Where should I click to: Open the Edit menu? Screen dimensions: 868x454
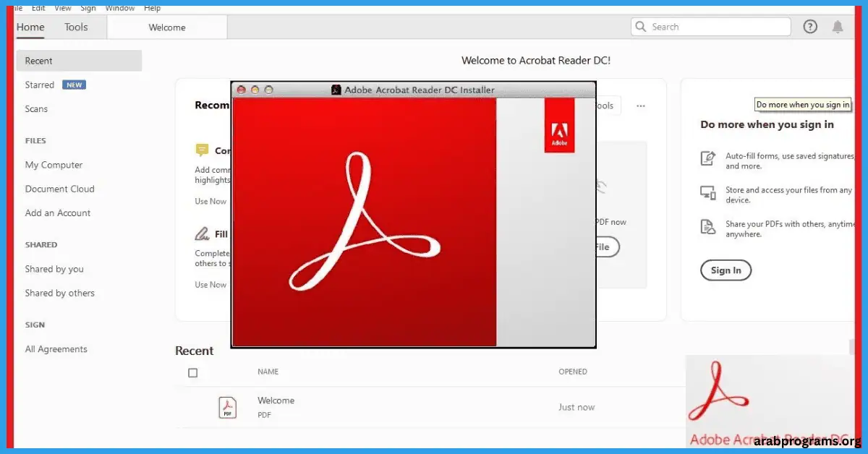click(38, 8)
